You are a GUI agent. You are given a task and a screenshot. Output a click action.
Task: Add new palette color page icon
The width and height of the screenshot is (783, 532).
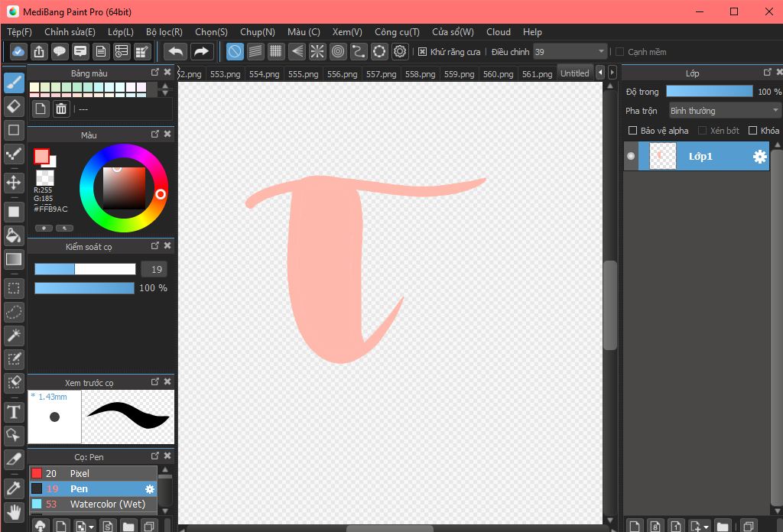[41, 109]
